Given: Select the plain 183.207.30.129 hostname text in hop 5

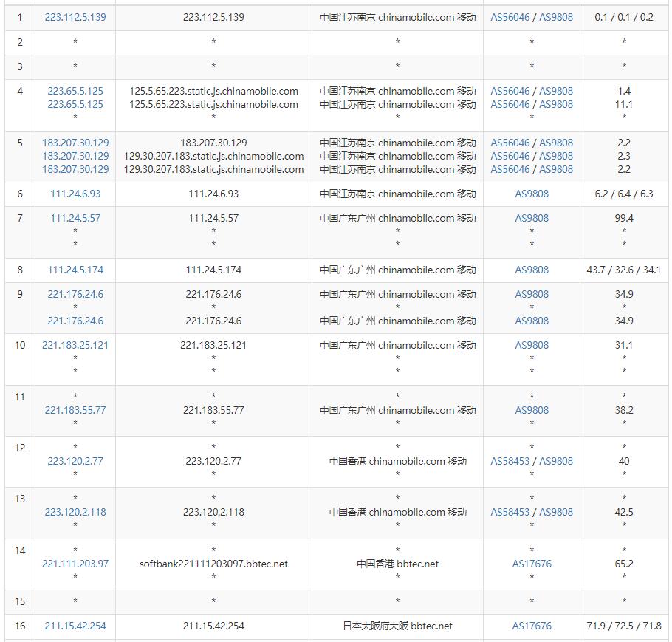Looking at the screenshot, I should [x=213, y=143].
